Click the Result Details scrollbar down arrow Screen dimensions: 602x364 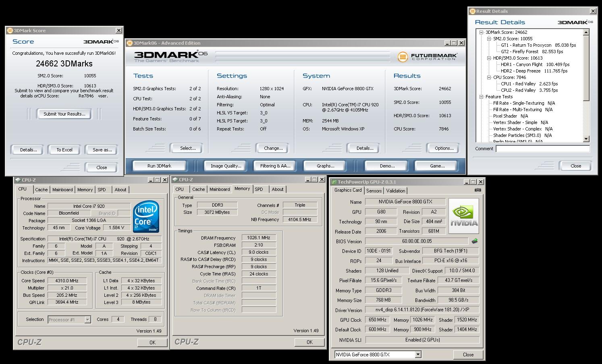586,139
